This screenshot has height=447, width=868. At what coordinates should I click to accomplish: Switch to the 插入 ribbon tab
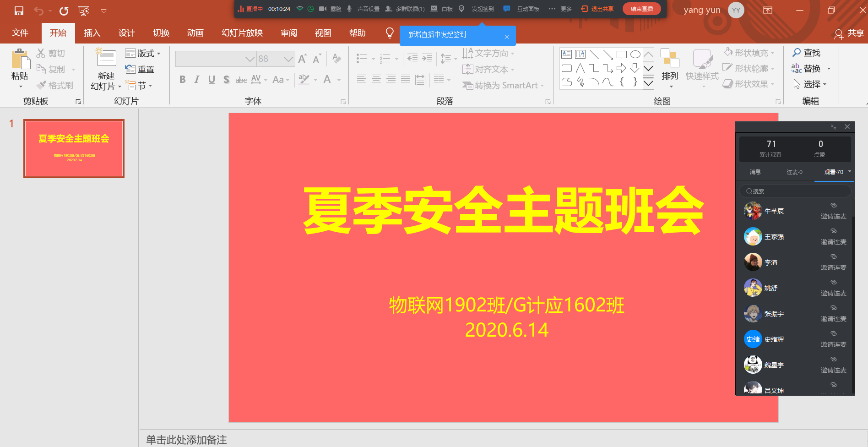(92, 33)
